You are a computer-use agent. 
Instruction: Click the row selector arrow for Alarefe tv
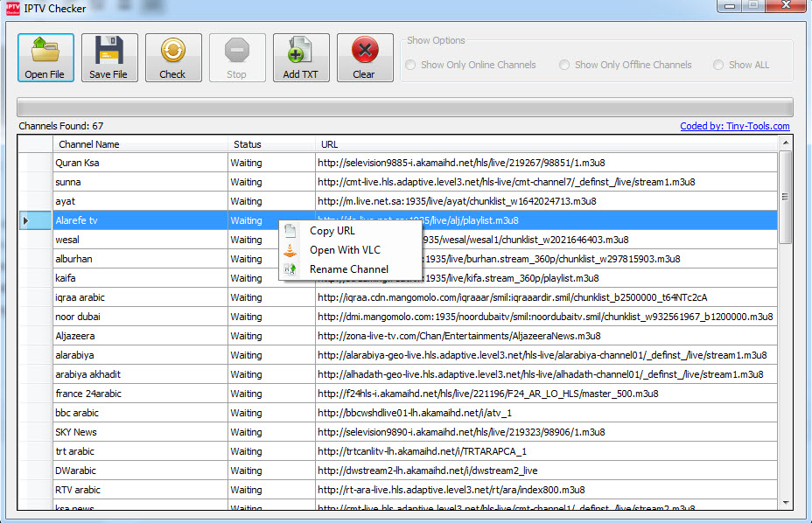tap(25, 220)
